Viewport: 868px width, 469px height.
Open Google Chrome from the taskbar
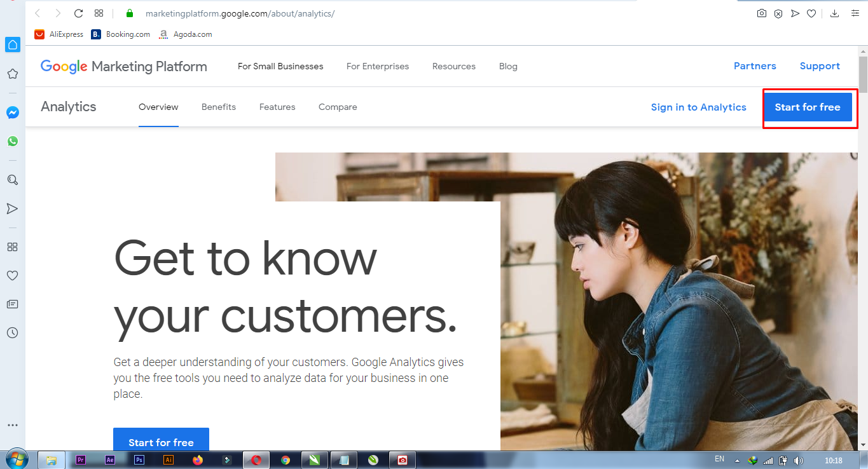(x=286, y=460)
